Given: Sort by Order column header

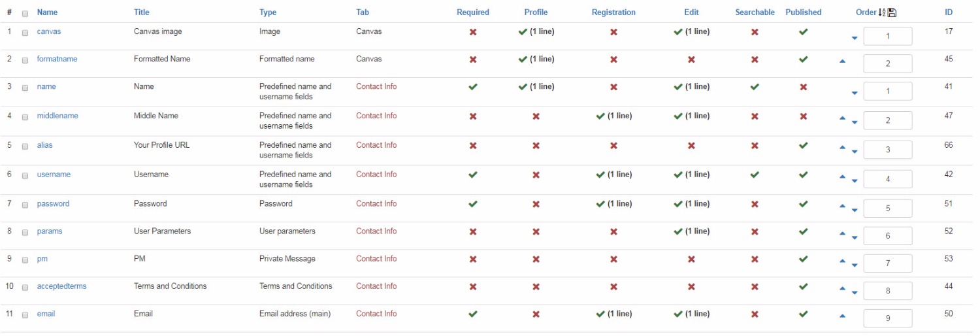Looking at the screenshot, I should coord(866,12).
